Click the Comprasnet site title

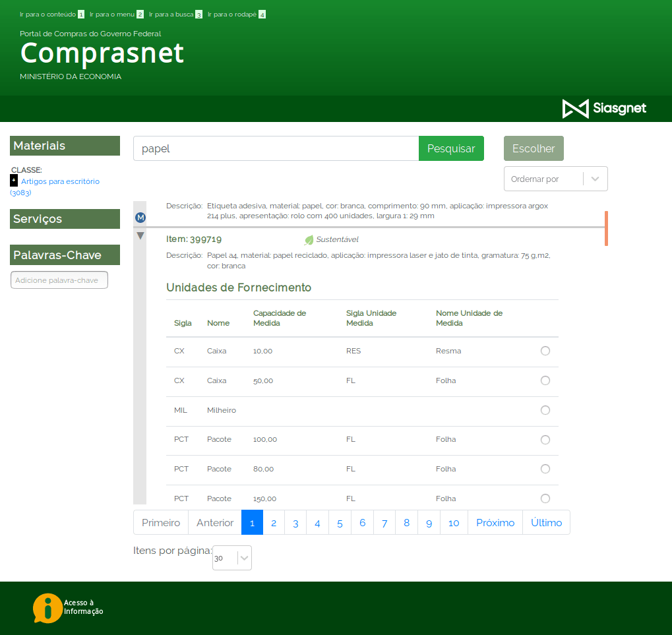[102, 53]
